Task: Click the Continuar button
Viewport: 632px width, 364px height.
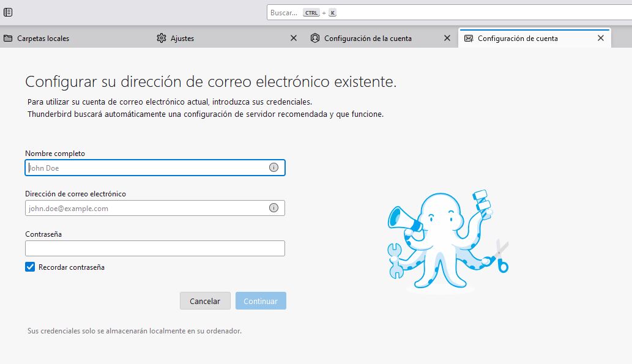Action: pos(261,301)
